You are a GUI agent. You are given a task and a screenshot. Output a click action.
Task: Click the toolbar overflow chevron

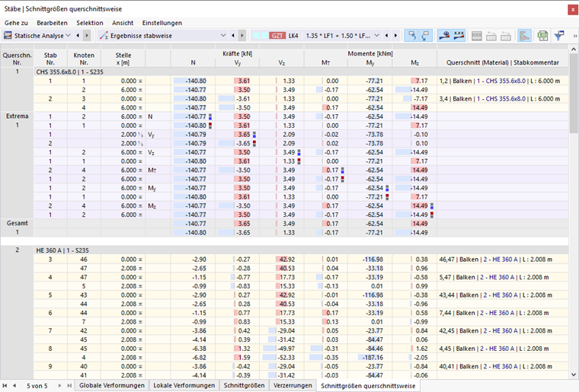click(574, 36)
